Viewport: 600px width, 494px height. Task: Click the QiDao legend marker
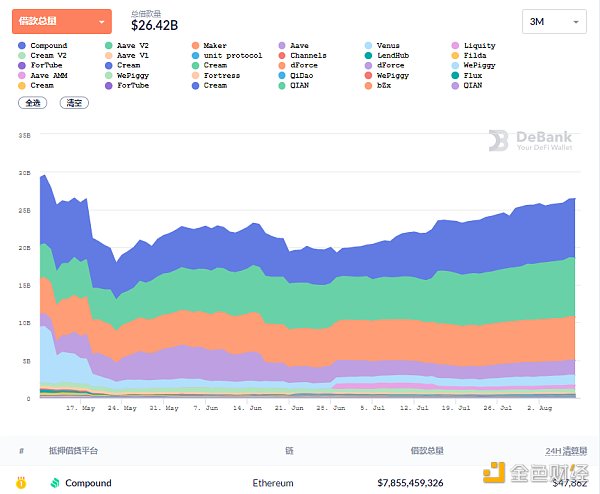pyautogui.click(x=282, y=76)
